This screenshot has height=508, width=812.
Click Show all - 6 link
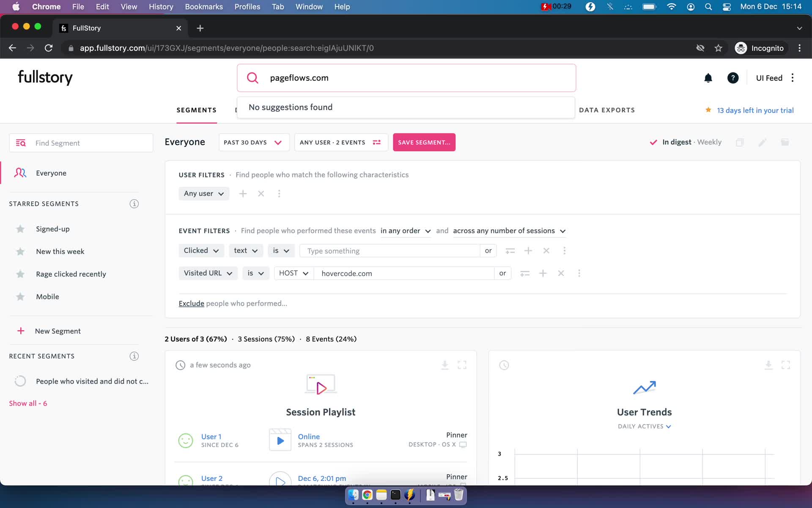28,403
